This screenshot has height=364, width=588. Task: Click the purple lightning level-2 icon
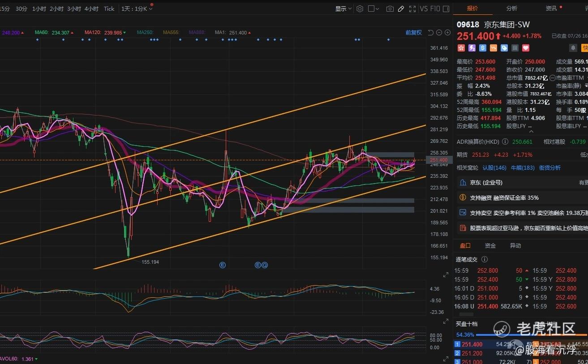472,48
